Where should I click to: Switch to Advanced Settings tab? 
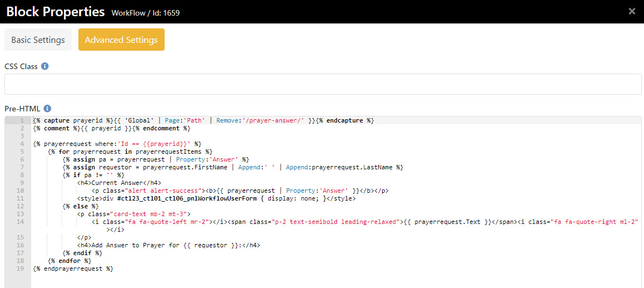coord(121,40)
